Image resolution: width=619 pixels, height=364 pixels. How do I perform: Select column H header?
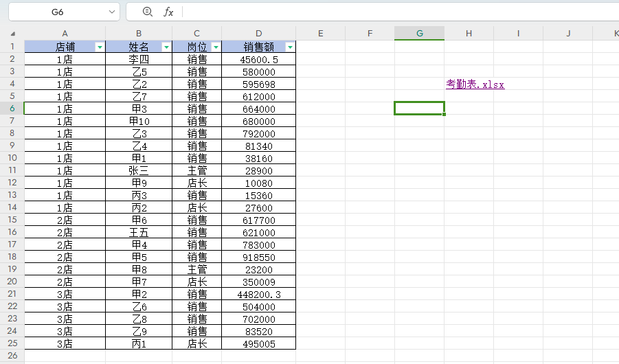pos(469,34)
